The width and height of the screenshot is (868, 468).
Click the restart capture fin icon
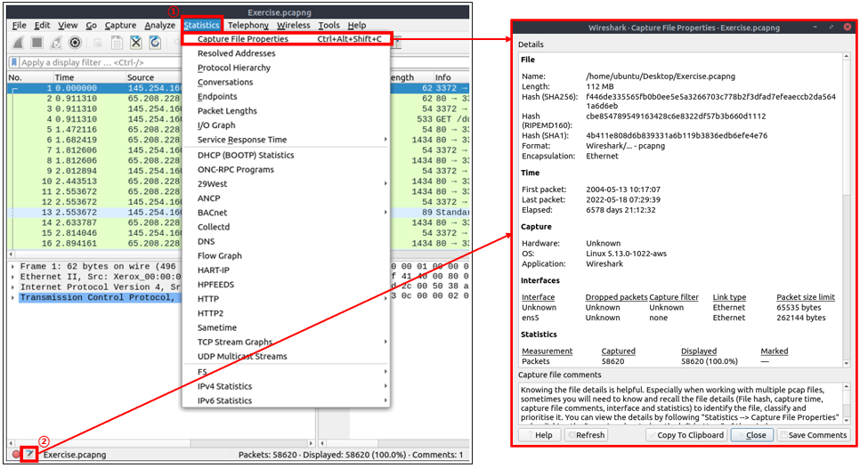56,43
